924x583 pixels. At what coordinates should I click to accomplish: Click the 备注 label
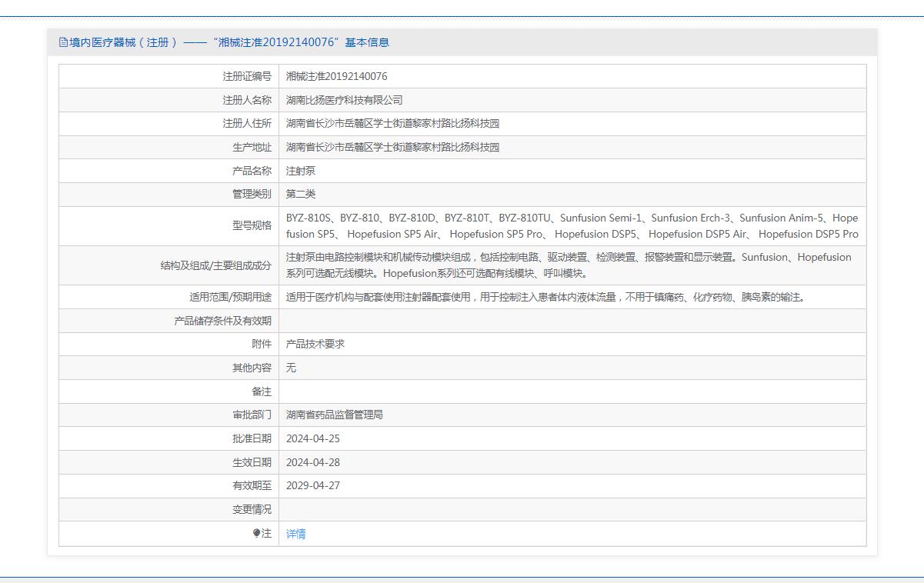tap(262, 391)
